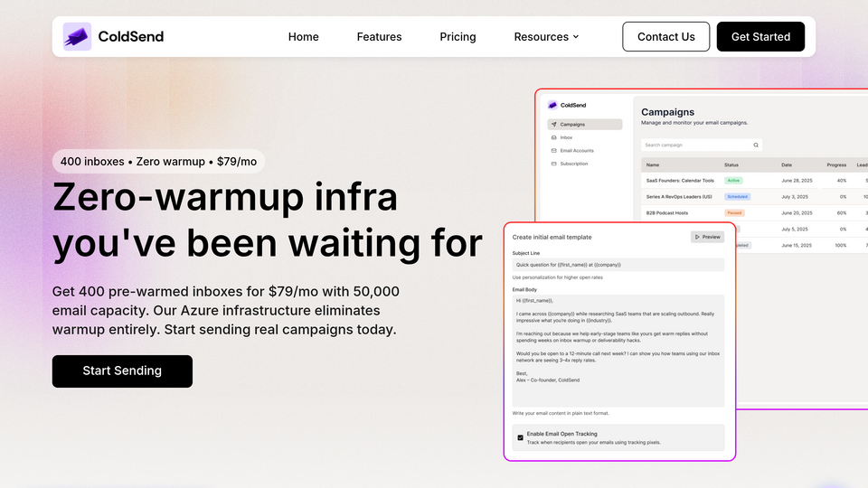Click the Email Body text area
868x488 pixels.
click(618, 351)
